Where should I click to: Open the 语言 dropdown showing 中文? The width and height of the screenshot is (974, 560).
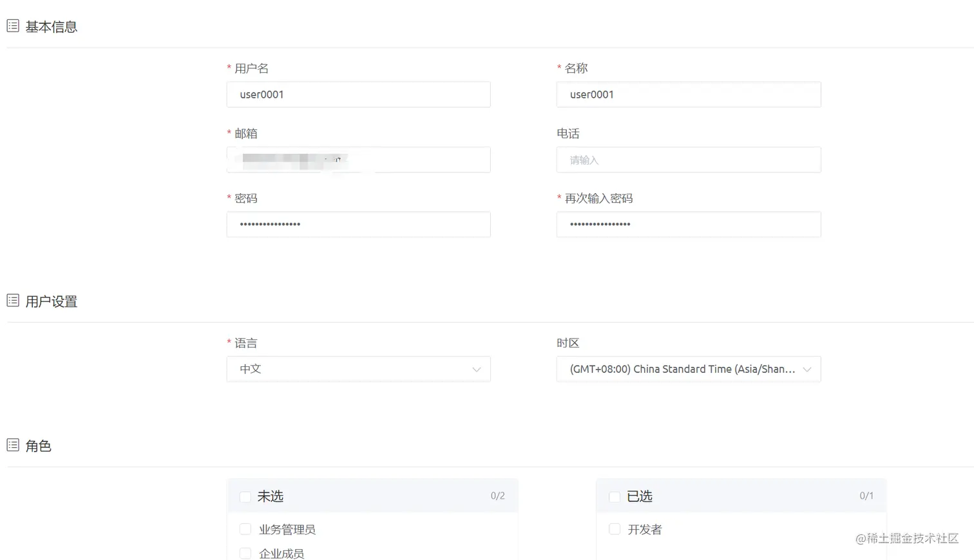click(x=358, y=369)
